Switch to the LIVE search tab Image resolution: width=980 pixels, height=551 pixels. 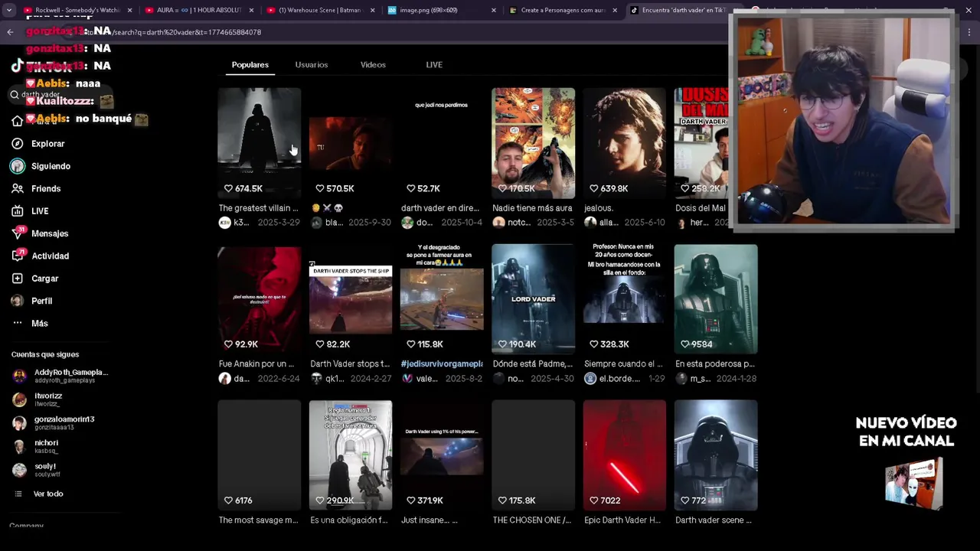point(434,65)
